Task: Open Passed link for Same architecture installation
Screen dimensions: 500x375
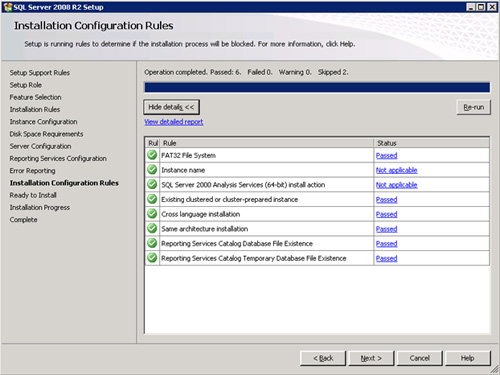Action: point(386,229)
